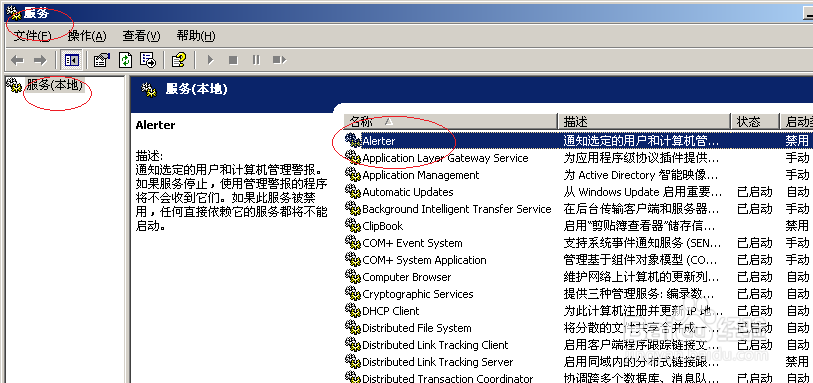Click the Help toolbar icon
The width and height of the screenshot is (813, 383).
click(179, 61)
